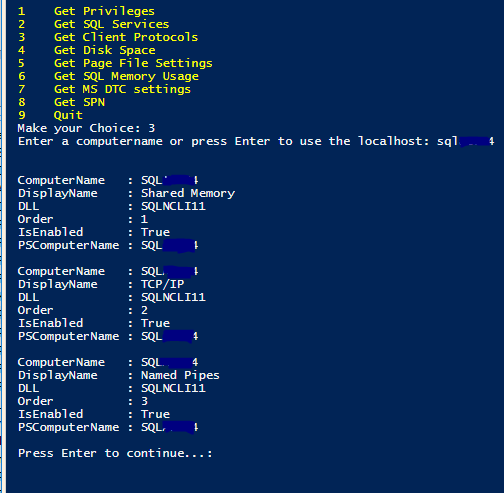Click the Order value "3" for Named Pipes
Image resolution: width=504 pixels, height=493 pixels.
[x=144, y=401]
